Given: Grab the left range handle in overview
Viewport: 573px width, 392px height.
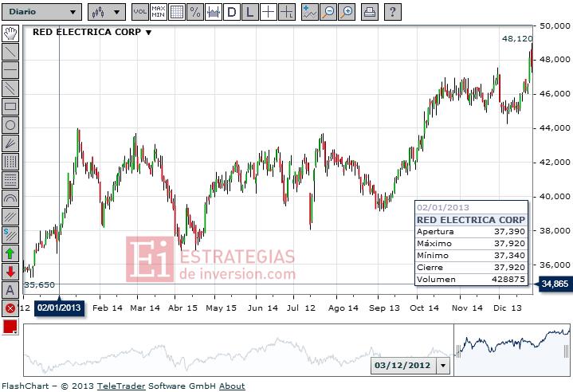Looking at the screenshot, I should click(x=457, y=351).
